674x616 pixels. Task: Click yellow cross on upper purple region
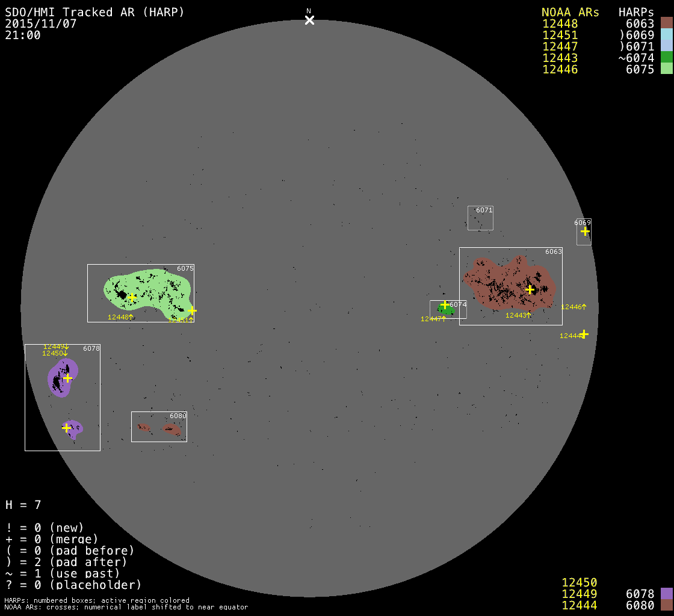click(68, 378)
